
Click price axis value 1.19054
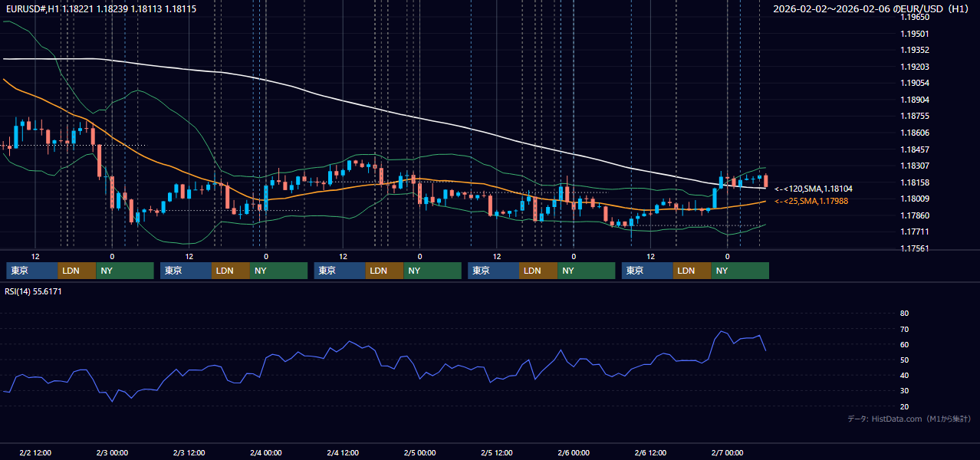click(914, 83)
